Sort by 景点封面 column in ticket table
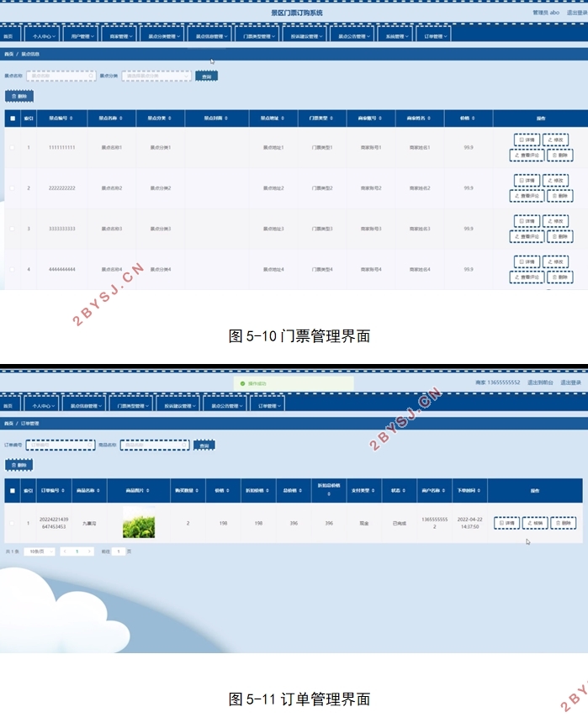 coord(226,119)
